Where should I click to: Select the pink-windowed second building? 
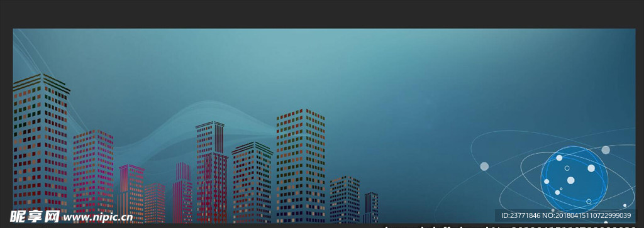[93, 176]
